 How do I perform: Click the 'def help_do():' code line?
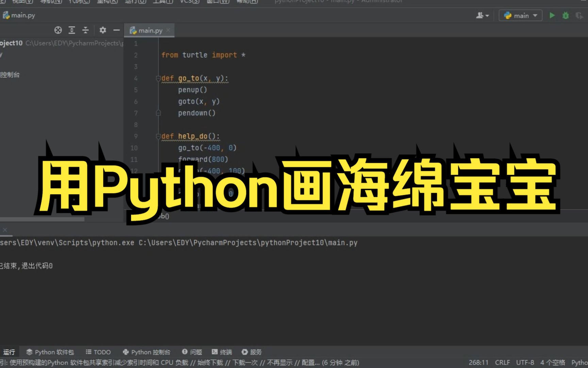click(x=191, y=136)
